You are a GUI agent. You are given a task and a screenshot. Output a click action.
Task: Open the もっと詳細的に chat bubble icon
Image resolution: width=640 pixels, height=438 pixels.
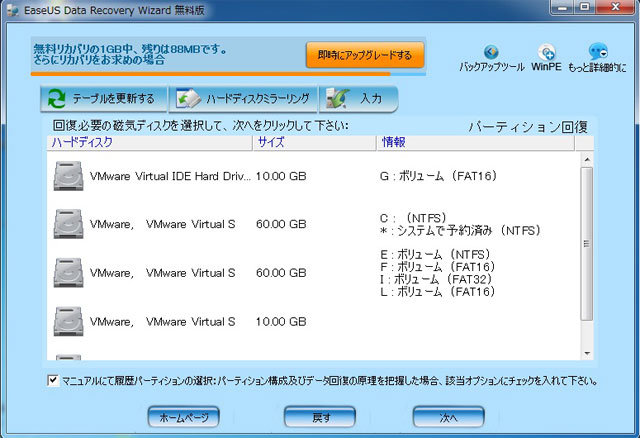click(x=598, y=52)
